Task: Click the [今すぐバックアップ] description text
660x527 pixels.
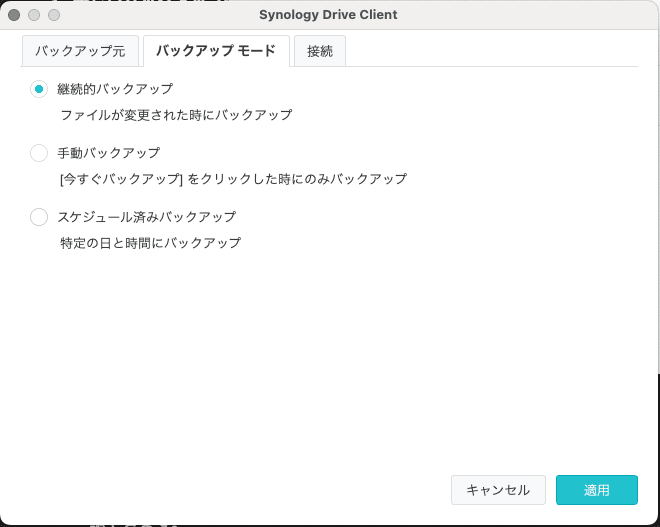Action: pos(233,179)
